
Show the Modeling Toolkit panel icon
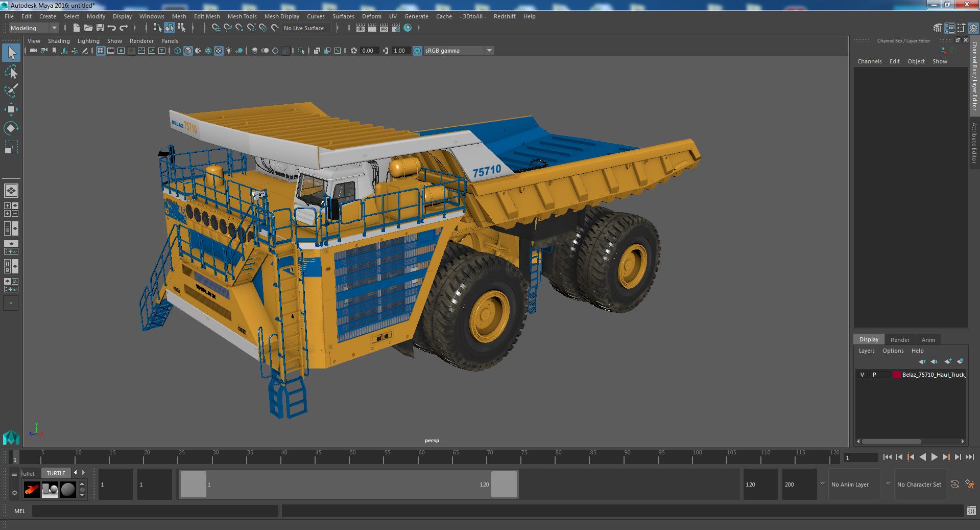(x=938, y=28)
